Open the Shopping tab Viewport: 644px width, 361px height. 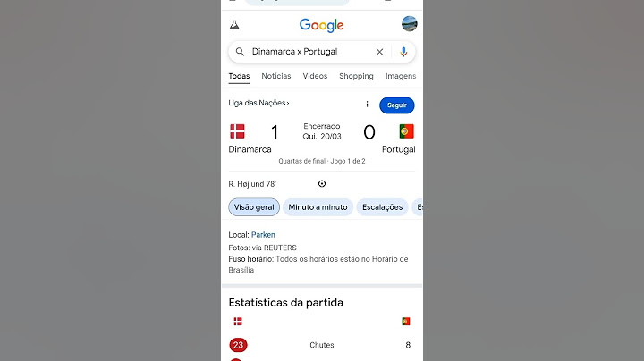(356, 76)
